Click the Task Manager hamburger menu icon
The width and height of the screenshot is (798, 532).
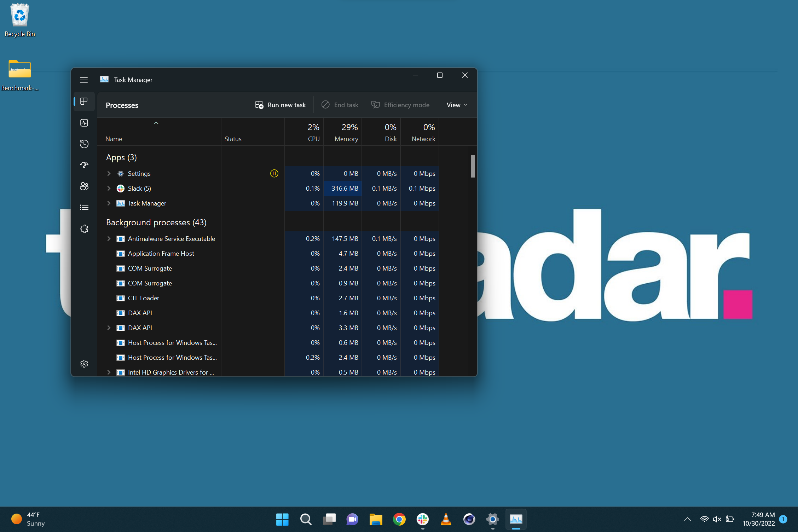pyautogui.click(x=84, y=79)
